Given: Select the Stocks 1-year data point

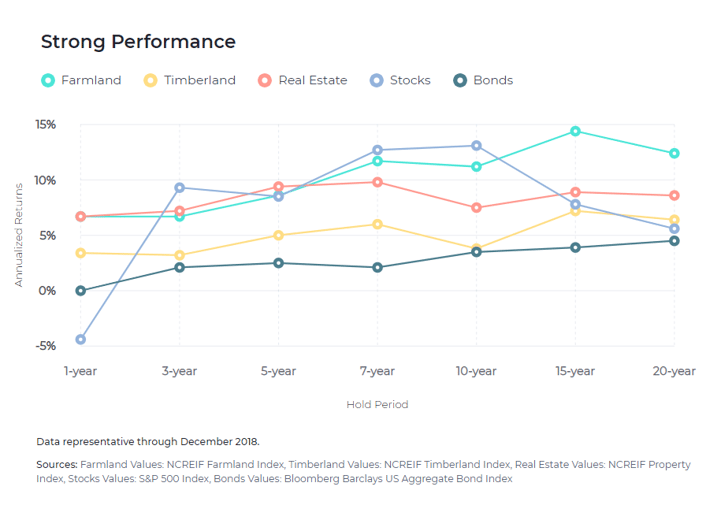Looking at the screenshot, I should point(81,340).
